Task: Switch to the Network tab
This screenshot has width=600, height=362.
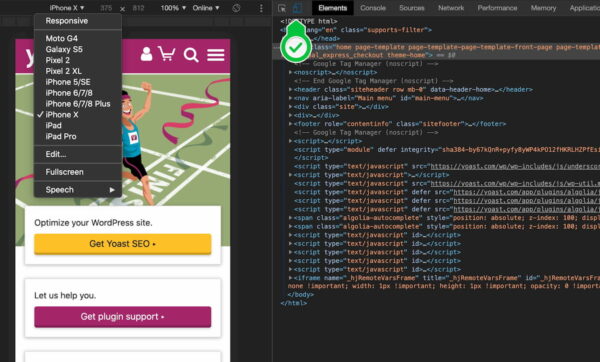Action: tap(451, 8)
